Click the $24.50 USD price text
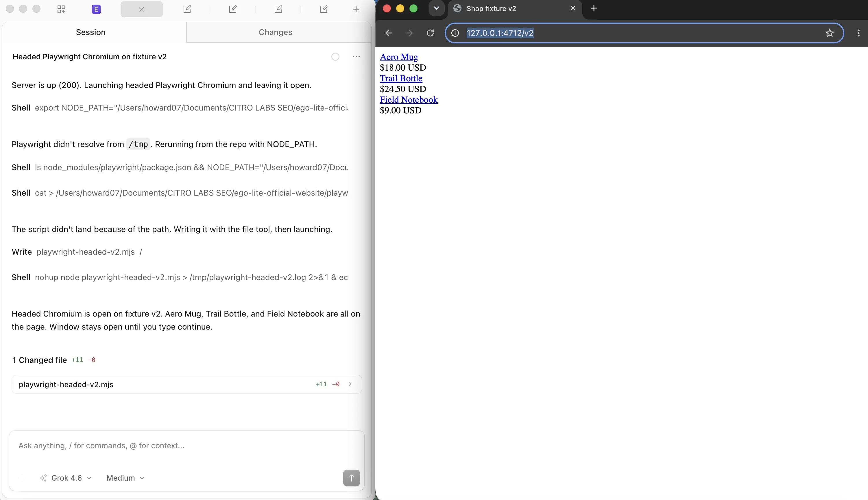This screenshot has height=500, width=868. point(403,89)
